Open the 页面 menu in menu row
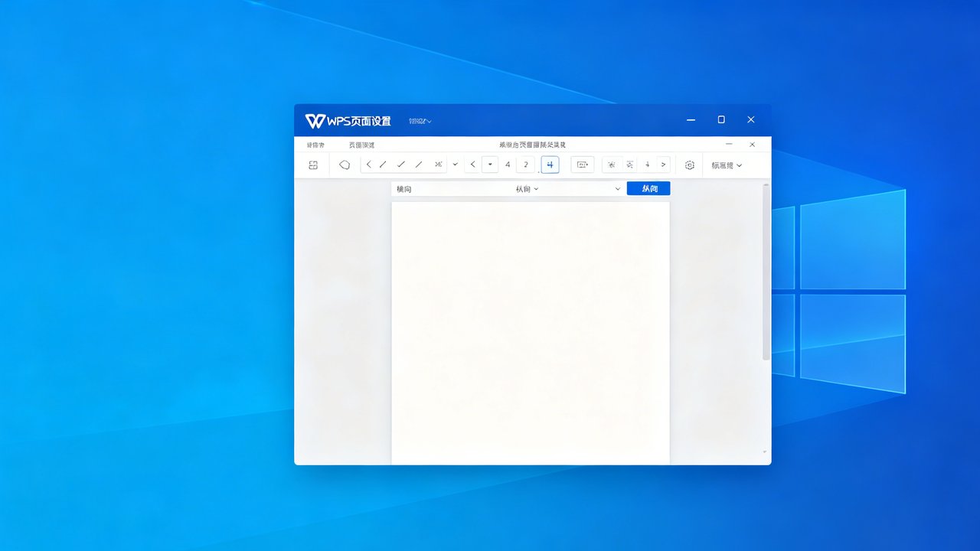This screenshot has width=980, height=551. 361,145
